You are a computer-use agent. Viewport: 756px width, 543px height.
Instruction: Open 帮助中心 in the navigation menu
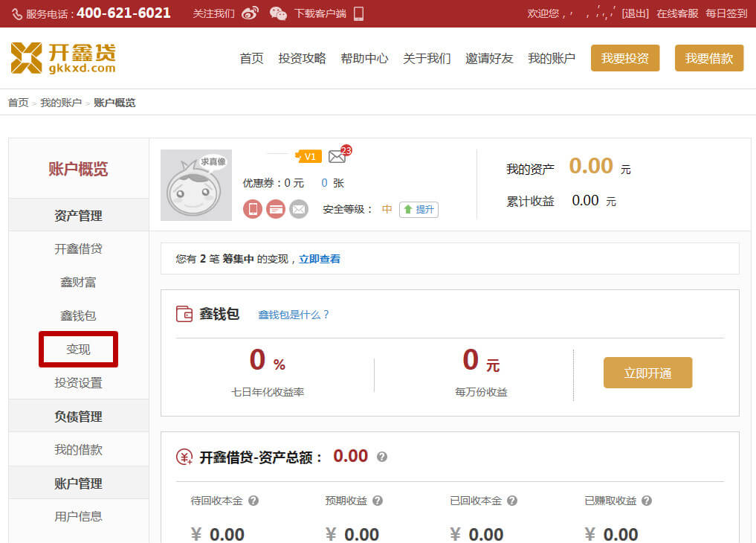(x=364, y=59)
